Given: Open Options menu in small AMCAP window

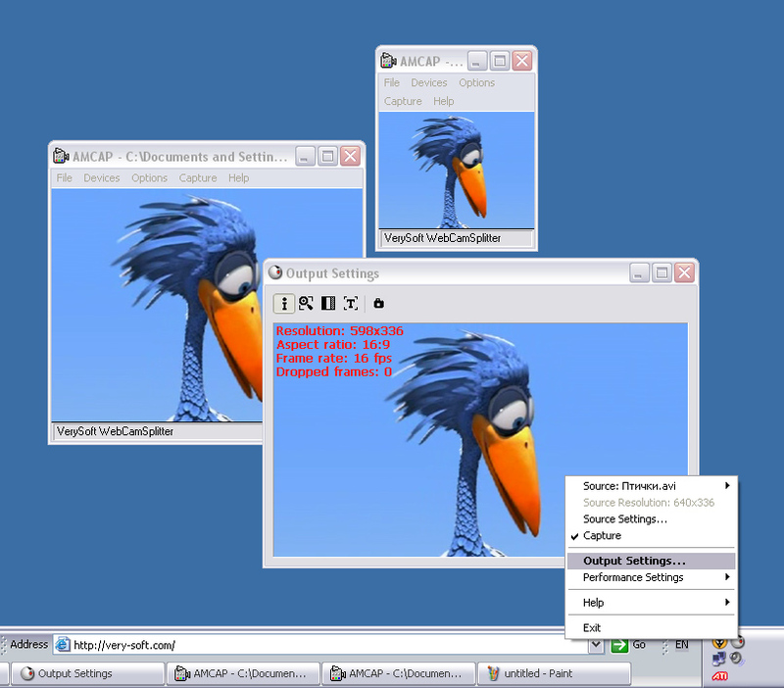Looking at the screenshot, I should pos(476,82).
